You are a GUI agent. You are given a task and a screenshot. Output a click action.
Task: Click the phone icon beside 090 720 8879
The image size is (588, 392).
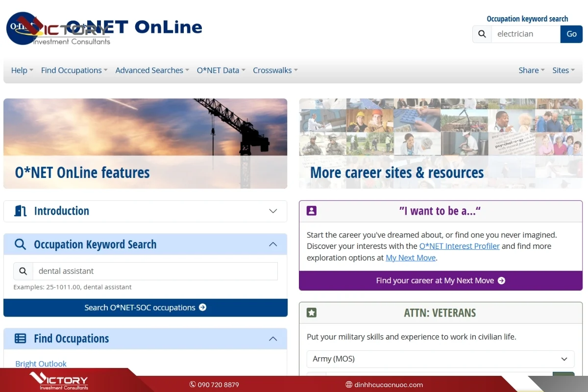(193, 385)
